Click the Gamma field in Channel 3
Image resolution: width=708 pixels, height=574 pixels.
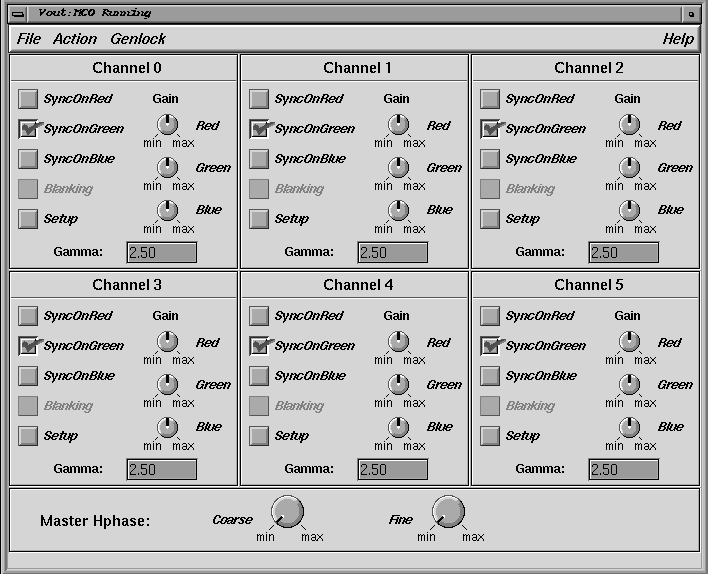click(162, 470)
